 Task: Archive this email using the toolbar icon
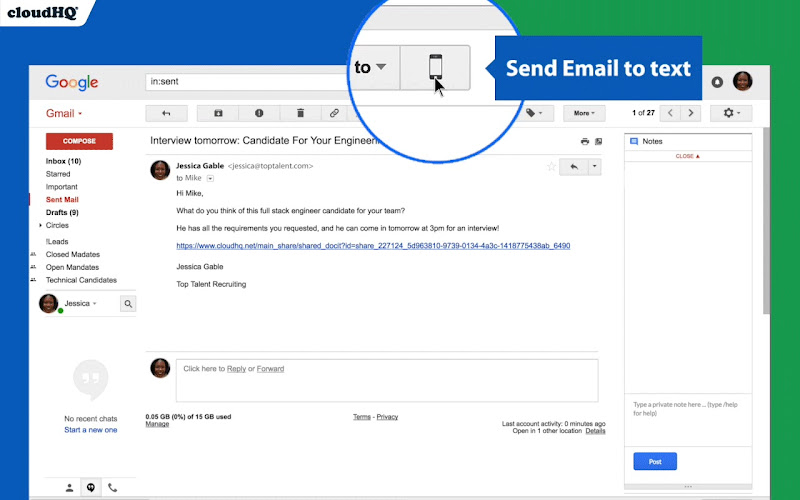click(218, 113)
